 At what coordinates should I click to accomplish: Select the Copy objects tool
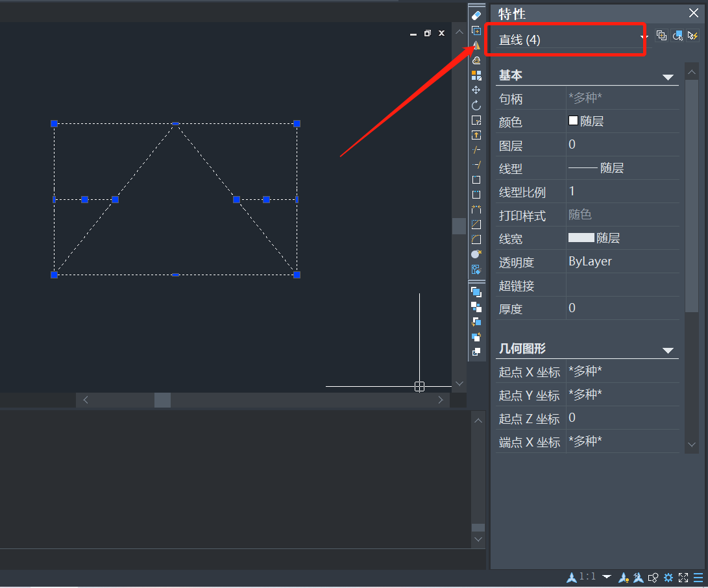tap(476, 31)
